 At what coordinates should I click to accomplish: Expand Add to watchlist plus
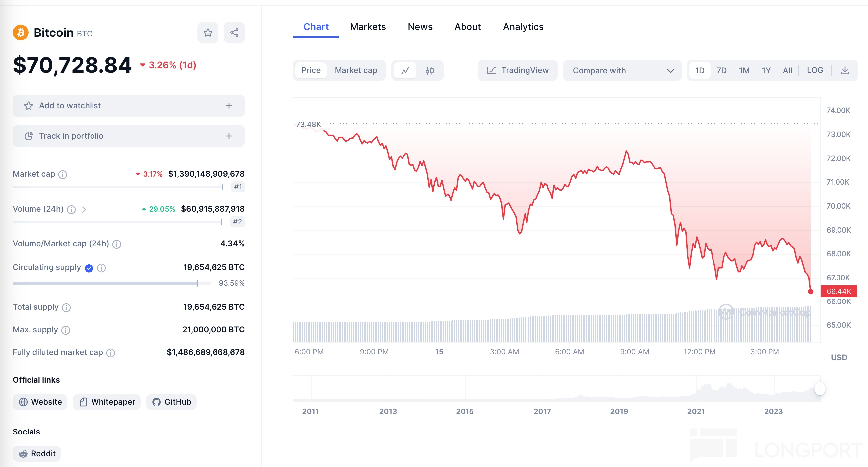click(x=229, y=106)
